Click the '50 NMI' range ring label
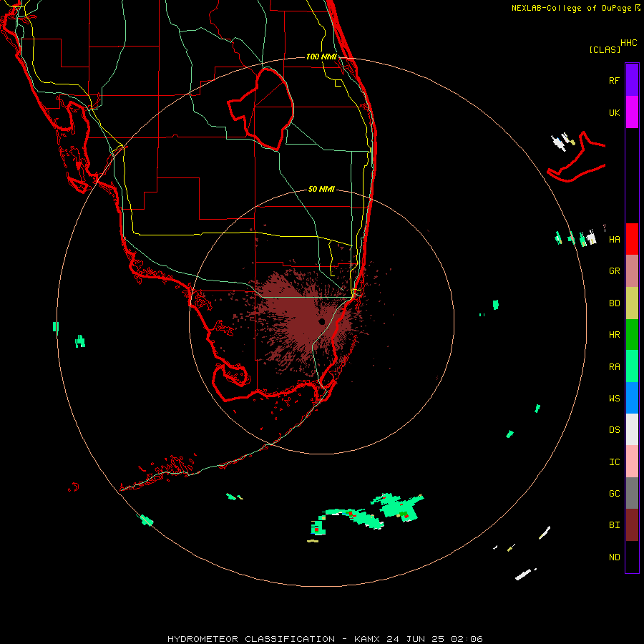644x644 pixels. tap(321, 189)
